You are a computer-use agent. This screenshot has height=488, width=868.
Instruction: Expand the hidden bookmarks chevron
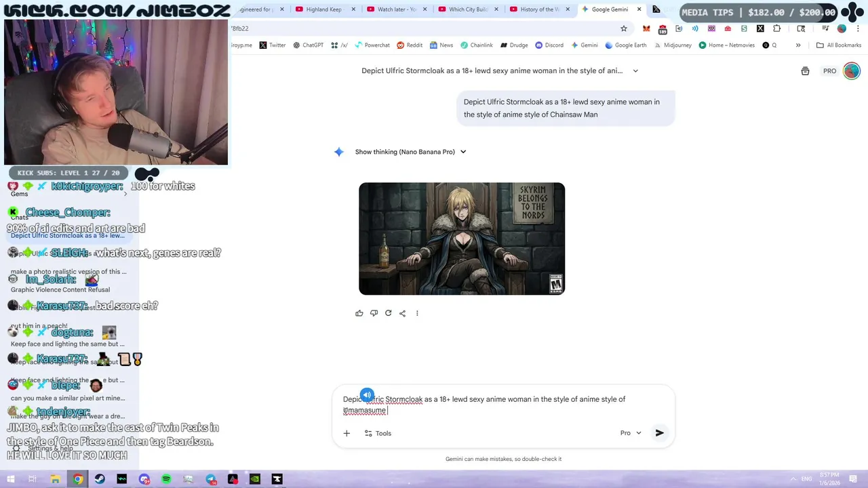coord(798,45)
